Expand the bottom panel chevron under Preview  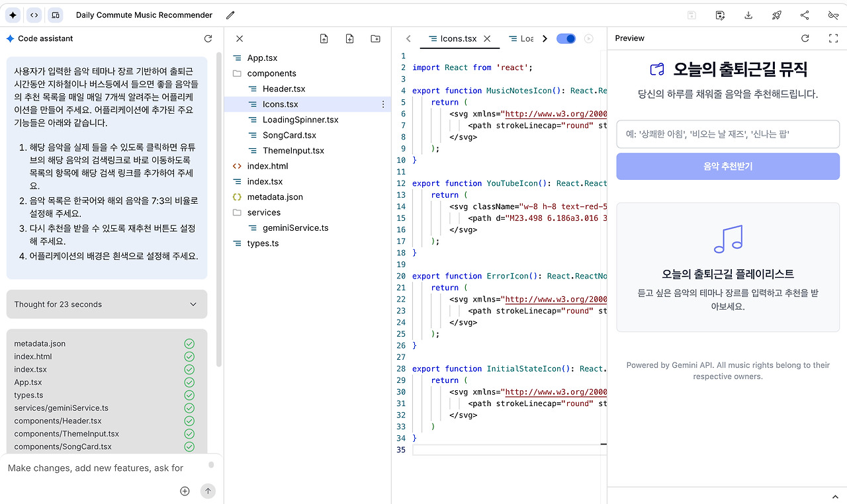pyautogui.click(x=835, y=497)
